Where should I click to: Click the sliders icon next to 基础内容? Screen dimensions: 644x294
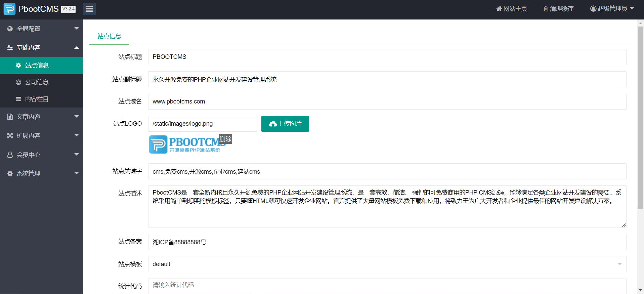pos(10,48)
